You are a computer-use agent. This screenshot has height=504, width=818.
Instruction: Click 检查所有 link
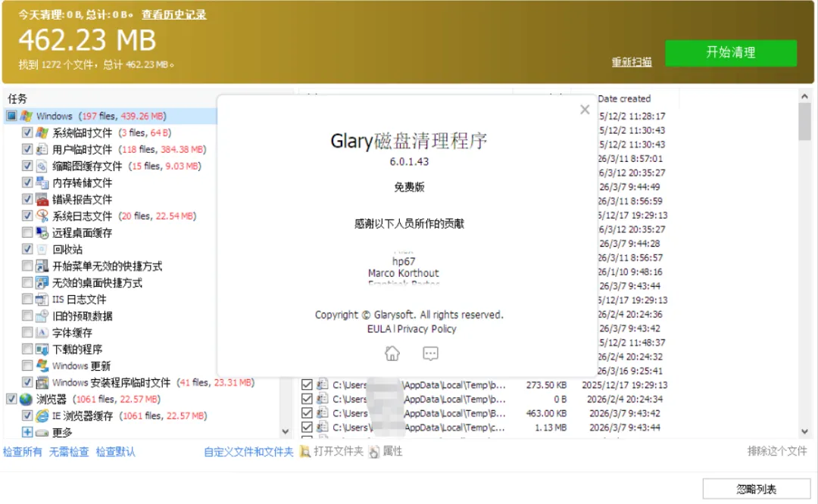point(23,451)
